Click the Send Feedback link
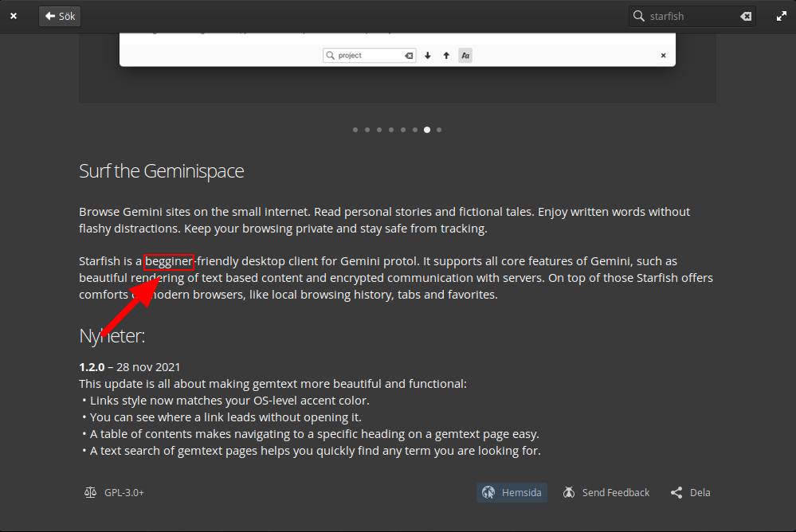796x532 pixels. tap(616, 492)
